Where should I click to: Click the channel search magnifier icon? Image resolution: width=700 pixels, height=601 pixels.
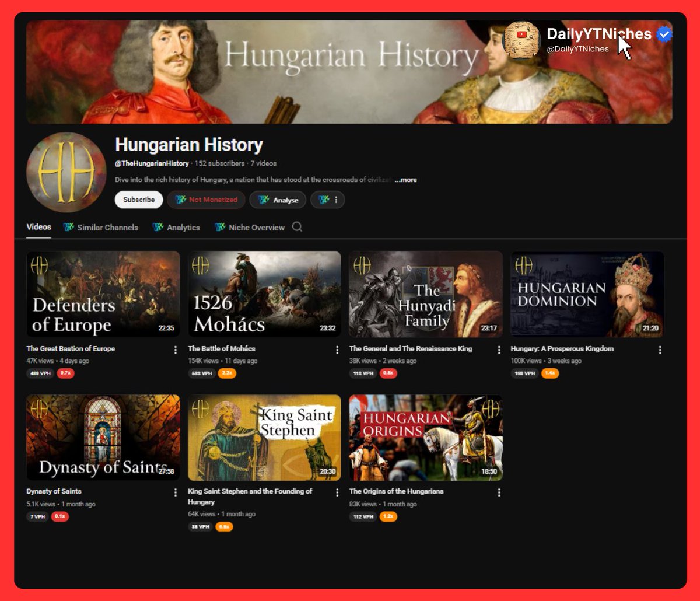pyautogui.click(x=297, y=227)
